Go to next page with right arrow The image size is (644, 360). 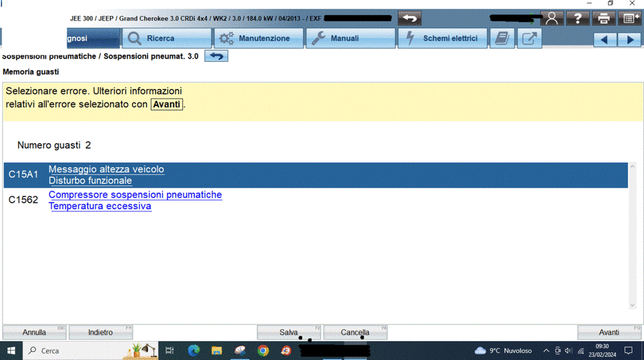pyautogui.click(x=629, y=40)
